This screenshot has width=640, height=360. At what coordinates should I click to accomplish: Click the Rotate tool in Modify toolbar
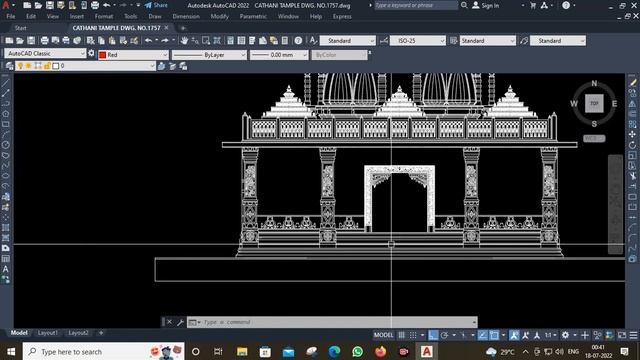[633, 145]
